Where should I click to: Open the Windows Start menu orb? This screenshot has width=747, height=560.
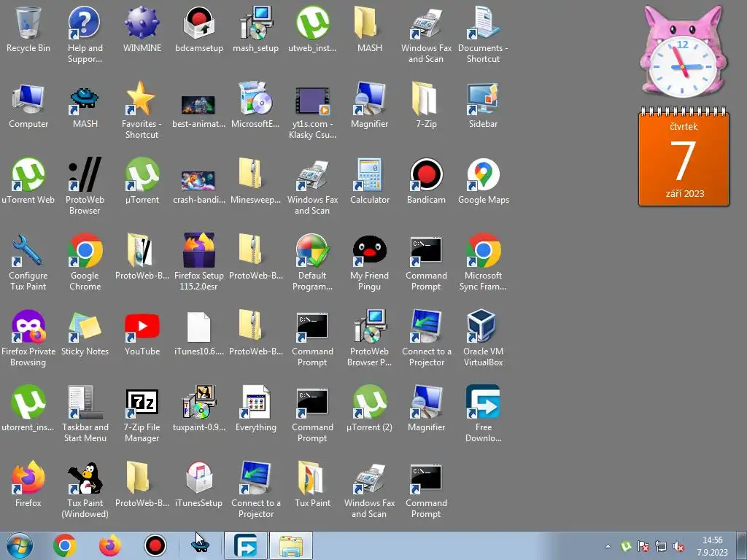click(20, 545)
